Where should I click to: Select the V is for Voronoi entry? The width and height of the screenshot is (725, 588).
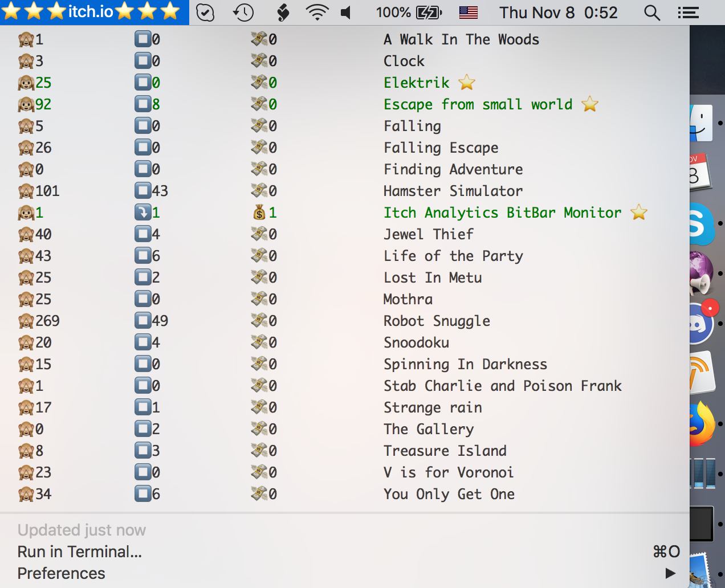point(449,472)
